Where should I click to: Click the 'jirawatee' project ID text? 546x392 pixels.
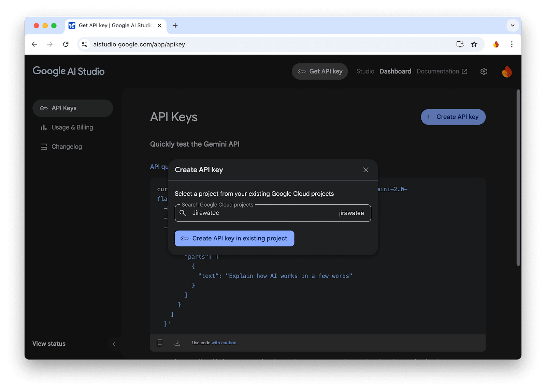click(351, 213)
